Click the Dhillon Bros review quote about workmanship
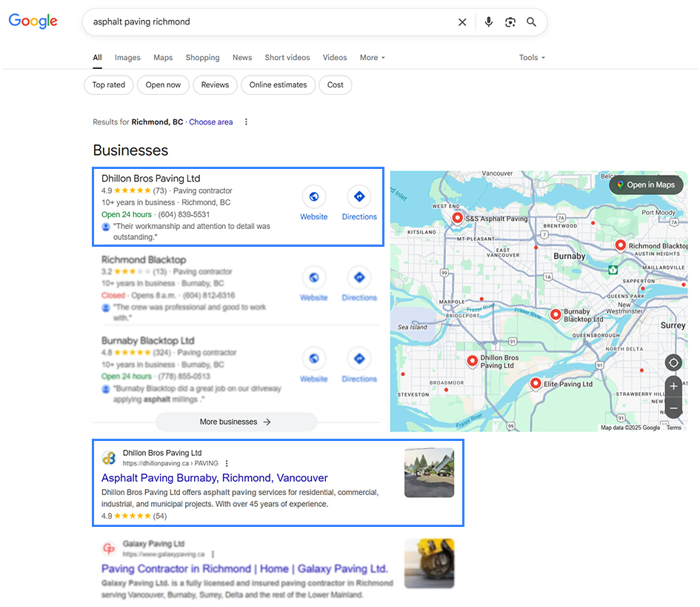The width and height of the screenshot is (700, 607). click(x=192, y=231)
